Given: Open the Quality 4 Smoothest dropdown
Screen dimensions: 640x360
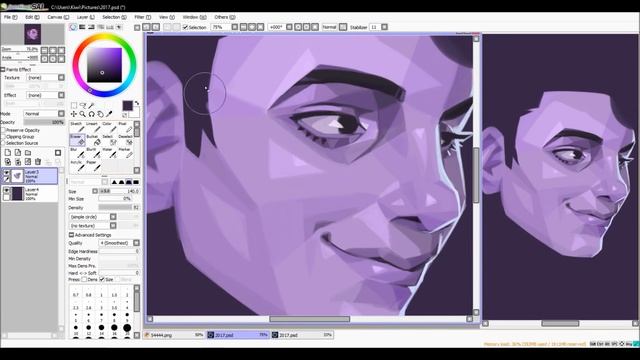Looking at the screenshot, I should pos(136,243).
